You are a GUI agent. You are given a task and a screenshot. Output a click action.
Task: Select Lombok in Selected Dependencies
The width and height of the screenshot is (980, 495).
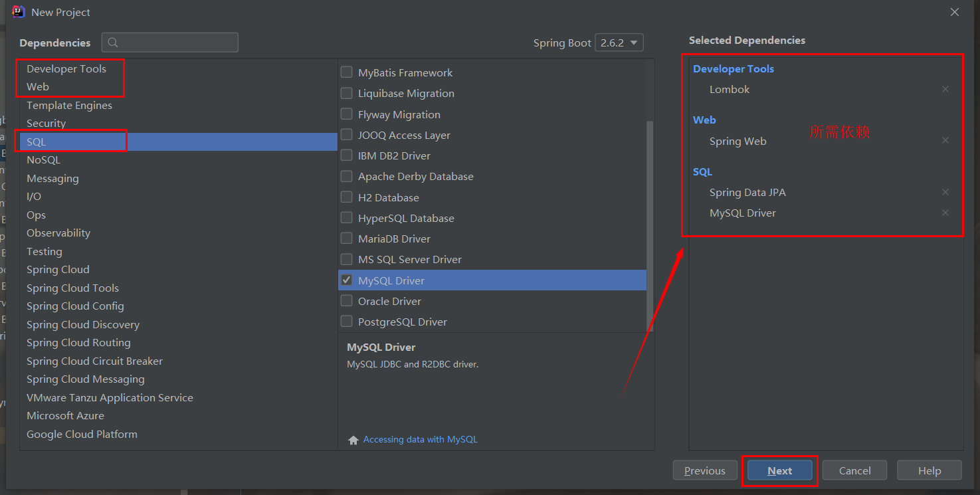point(730,89)
